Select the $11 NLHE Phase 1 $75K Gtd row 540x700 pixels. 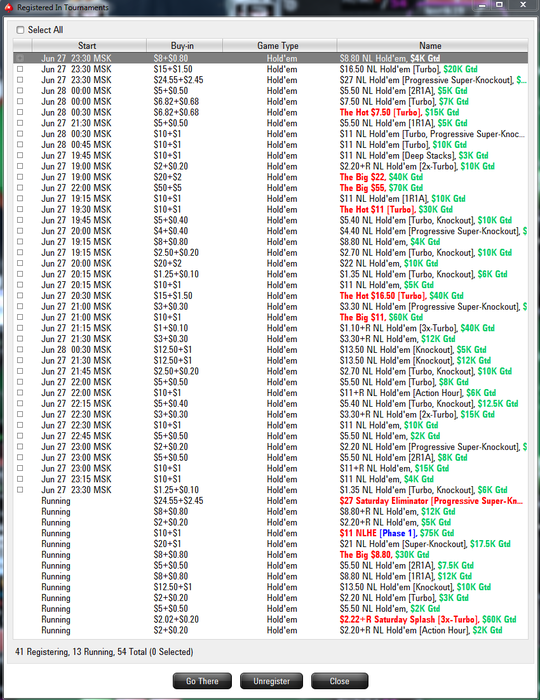270,533
